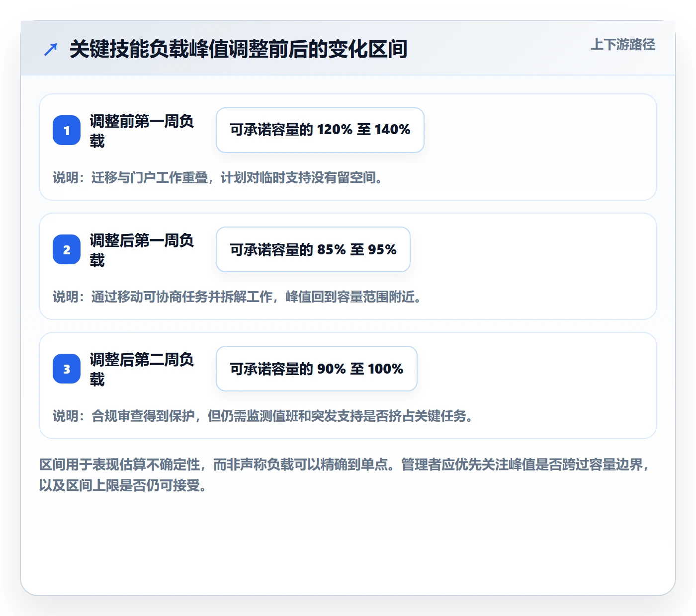This screenshot has width=696, height=616.
Task: Click the note about 迁移与门户工作重叠
Action: 218,177
